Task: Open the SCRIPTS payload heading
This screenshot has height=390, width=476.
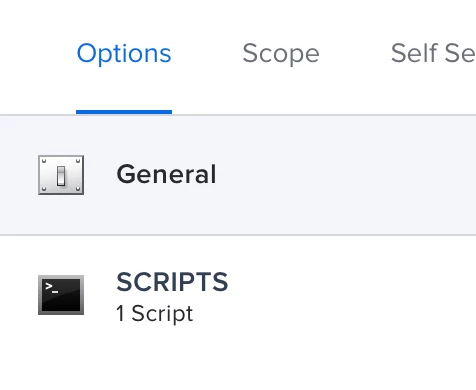Action: point(172,282)
